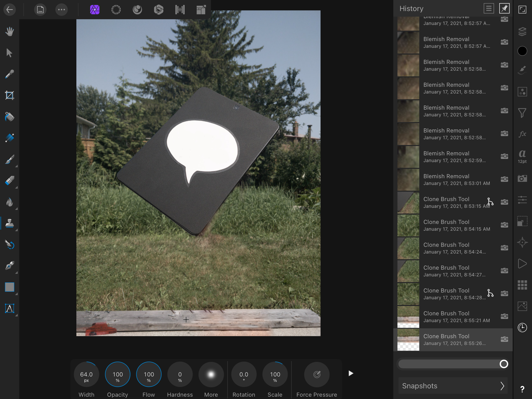Open the document menu icon

click(x=40, y=10)
